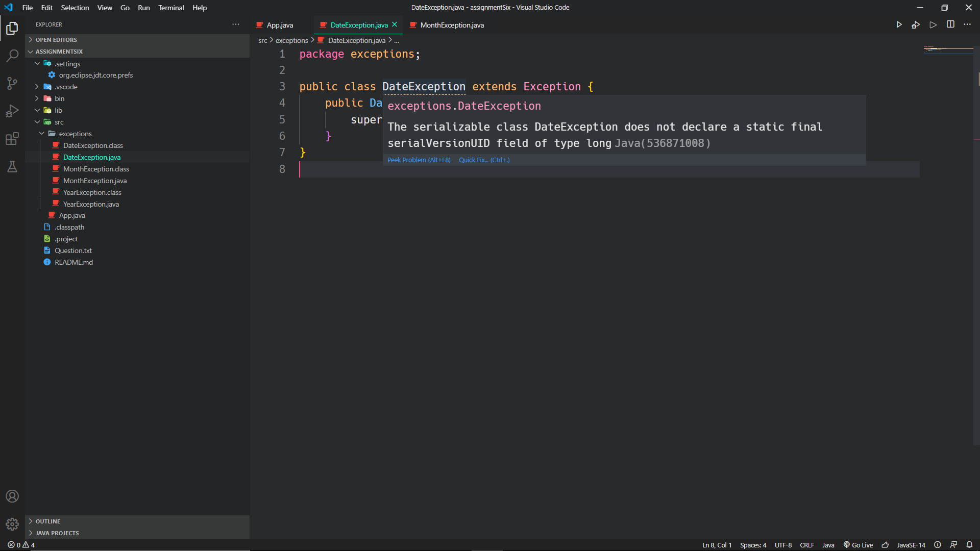Open the Manage gear icon
980x551 pixels.
[12, 524]
